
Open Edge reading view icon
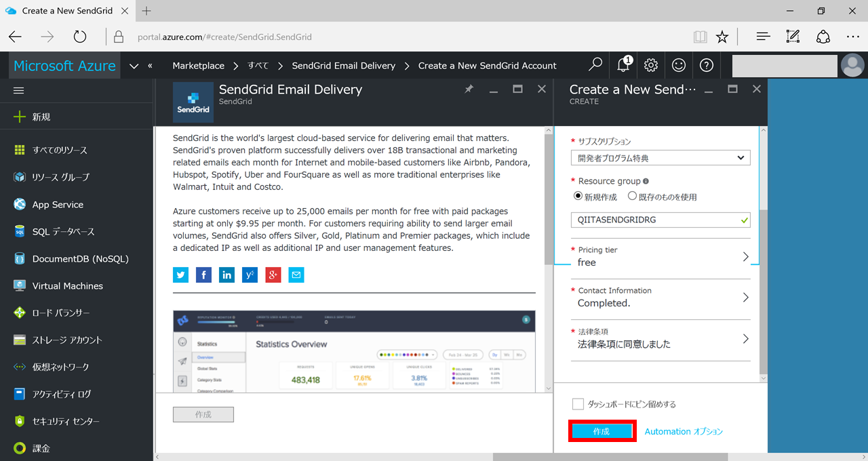click(700, 37)
